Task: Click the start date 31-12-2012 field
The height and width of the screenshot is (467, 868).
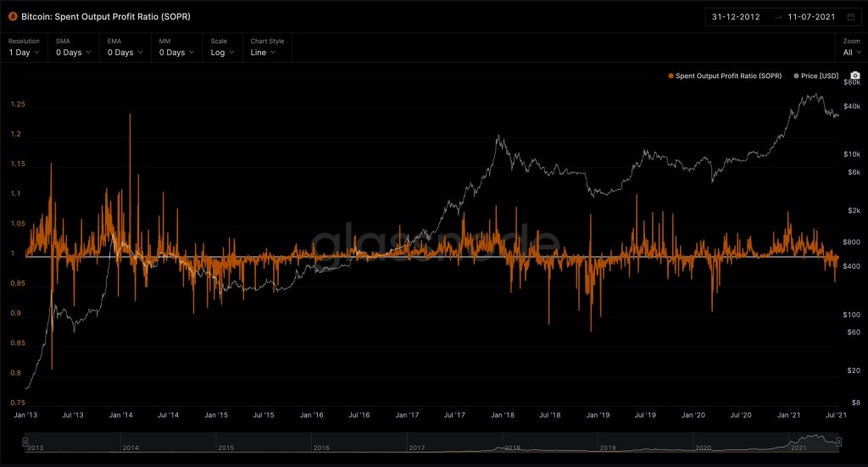Action: (x=737, y=17)
